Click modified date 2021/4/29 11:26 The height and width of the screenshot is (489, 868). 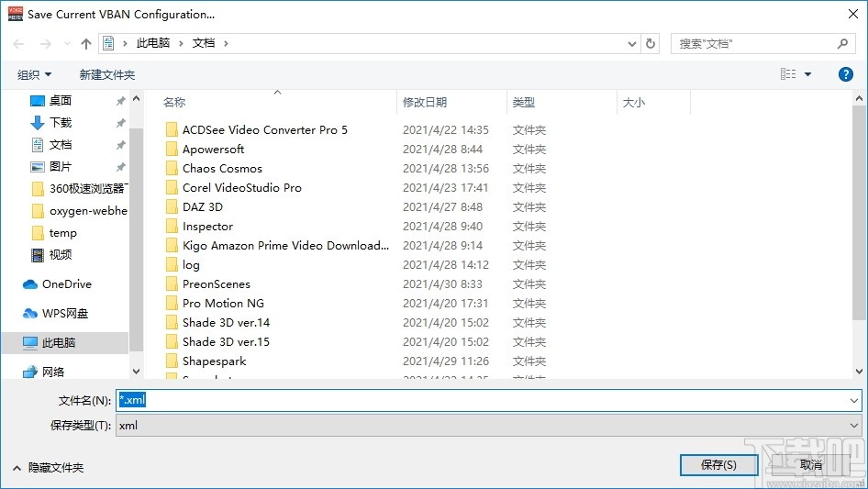click(446, 361)
